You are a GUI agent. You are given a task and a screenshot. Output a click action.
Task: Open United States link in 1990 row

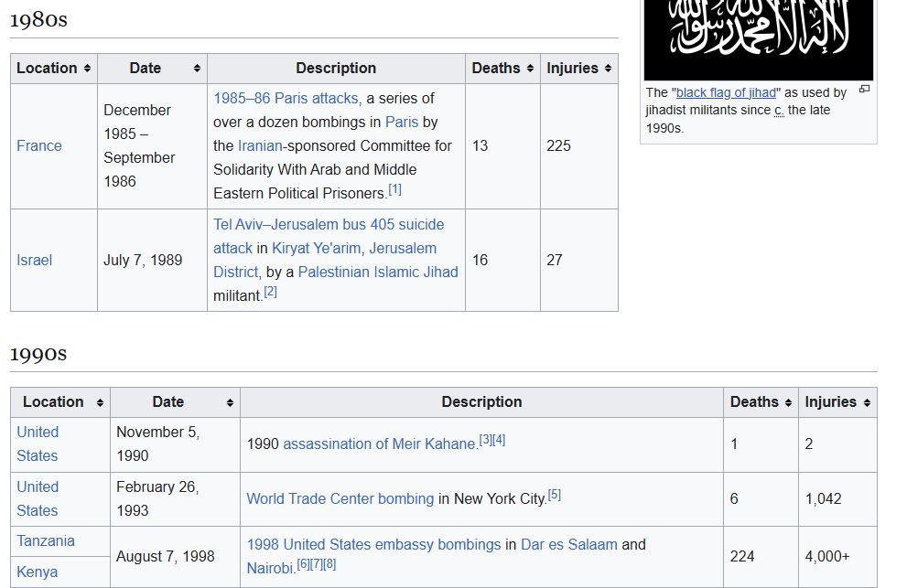[x=38, y=444]
